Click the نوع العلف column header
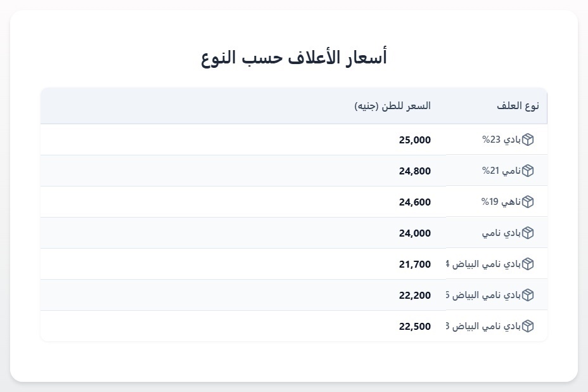The image size is (588, 392). 518,106
